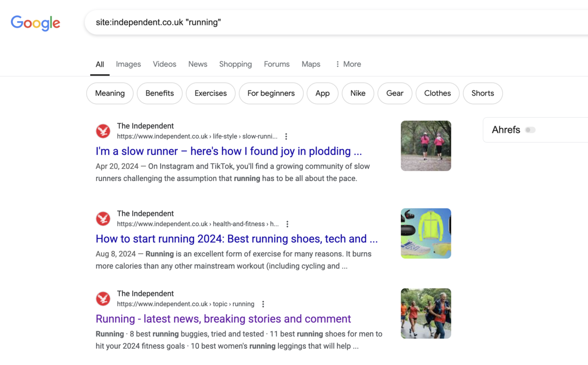Open three-dot options for How to start running result
Viewport: 588px width, 365px height.
click(x=287, y=224)
